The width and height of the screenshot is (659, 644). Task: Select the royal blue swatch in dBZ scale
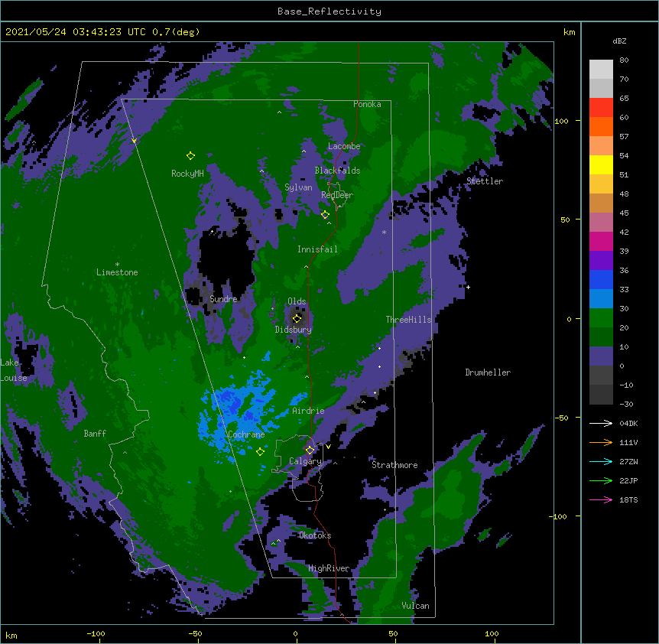pyautogui.click(x=601, y=279)
